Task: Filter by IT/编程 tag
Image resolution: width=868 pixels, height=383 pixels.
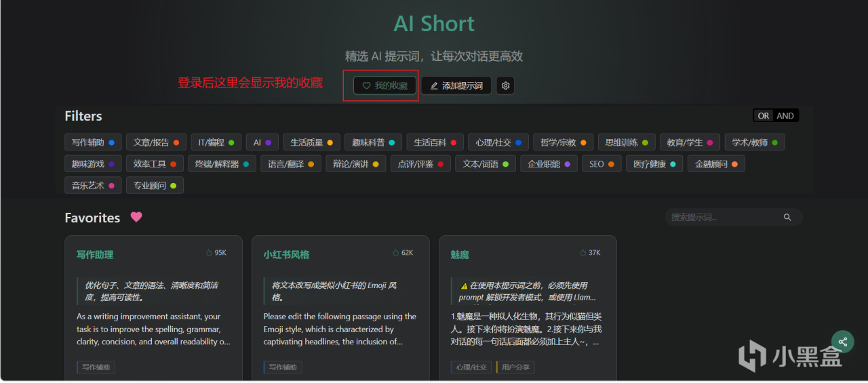Action: pyautogui.click(x=216, y=143)
